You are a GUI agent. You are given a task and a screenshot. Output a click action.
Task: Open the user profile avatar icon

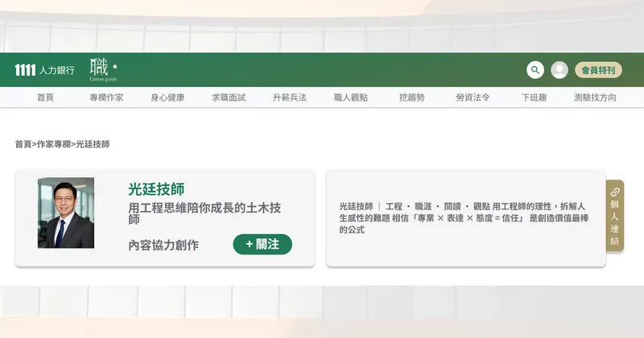[559, 70]
